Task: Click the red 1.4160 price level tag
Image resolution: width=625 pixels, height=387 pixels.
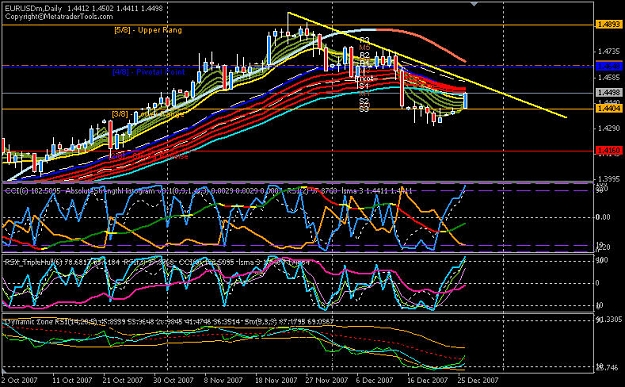Action: pos(609,151)
